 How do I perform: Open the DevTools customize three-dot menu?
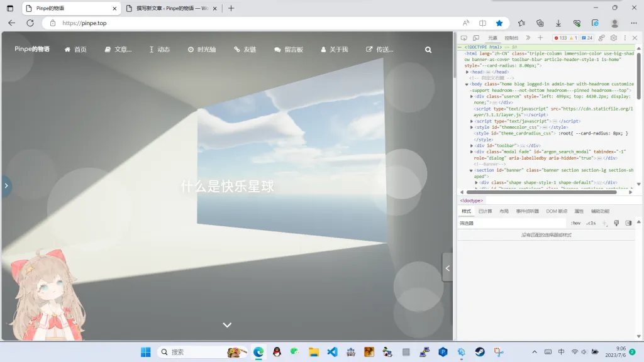625,38
